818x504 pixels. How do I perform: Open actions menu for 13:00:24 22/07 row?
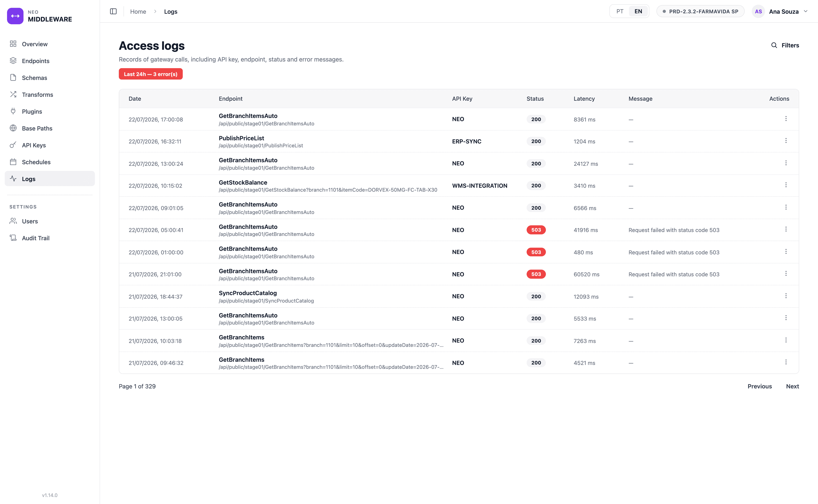click(786, 163)
